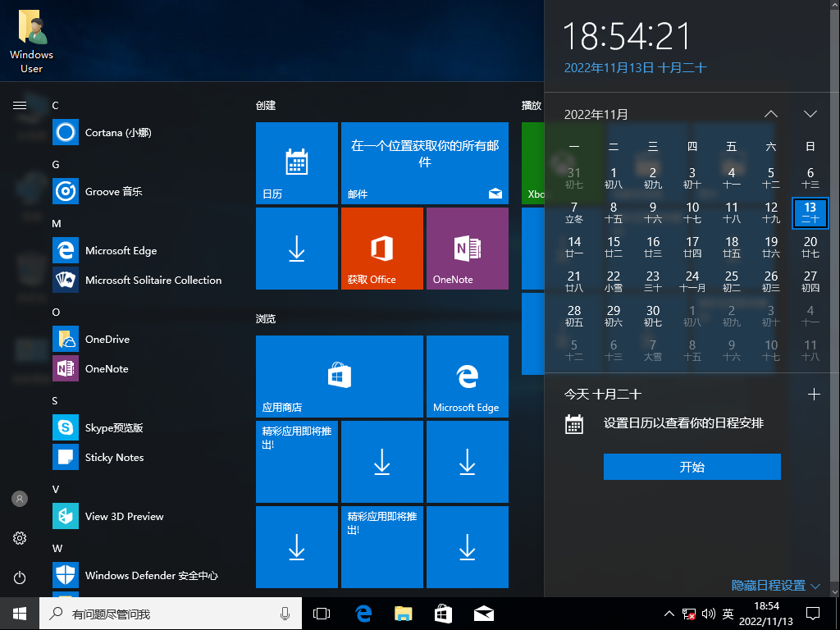Open Settings gear in Start menu
Screen dimensions: 840x630
click(x=20, y=538)
